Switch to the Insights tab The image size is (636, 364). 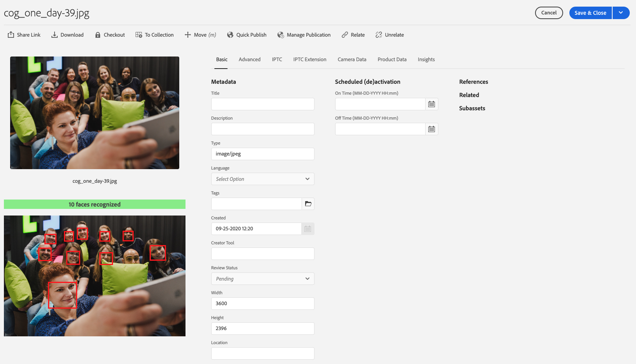(426, 60)
